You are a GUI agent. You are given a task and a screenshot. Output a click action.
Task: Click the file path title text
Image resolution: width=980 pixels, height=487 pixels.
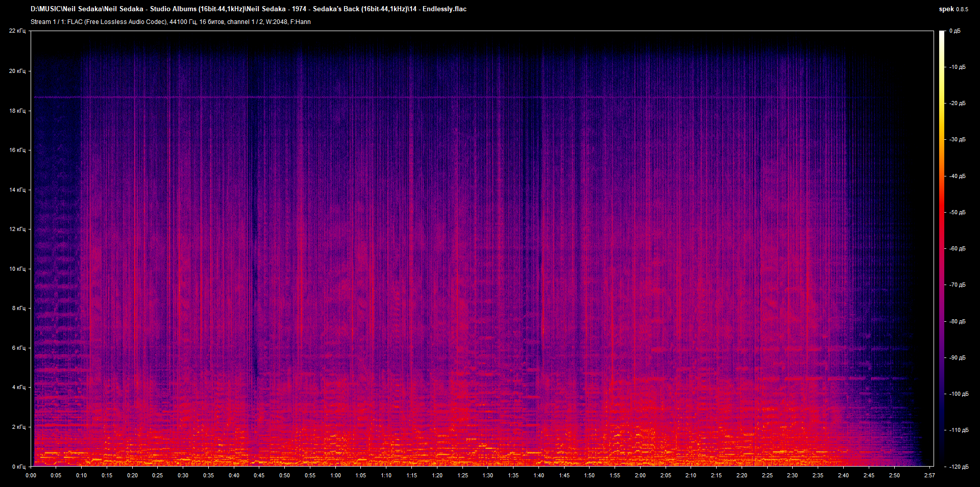[x=249, y=9]
